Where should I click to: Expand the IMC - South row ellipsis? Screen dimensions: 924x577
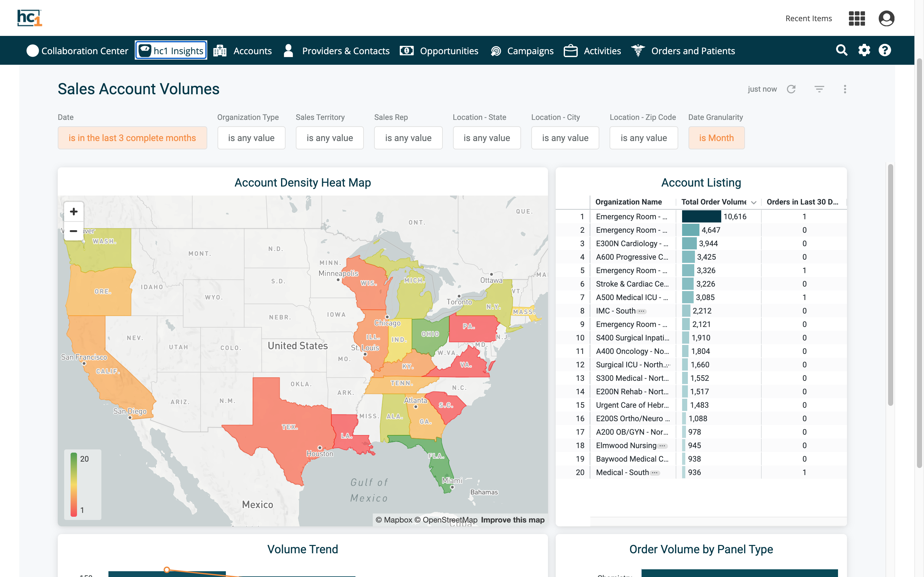[x=641, y=311]
